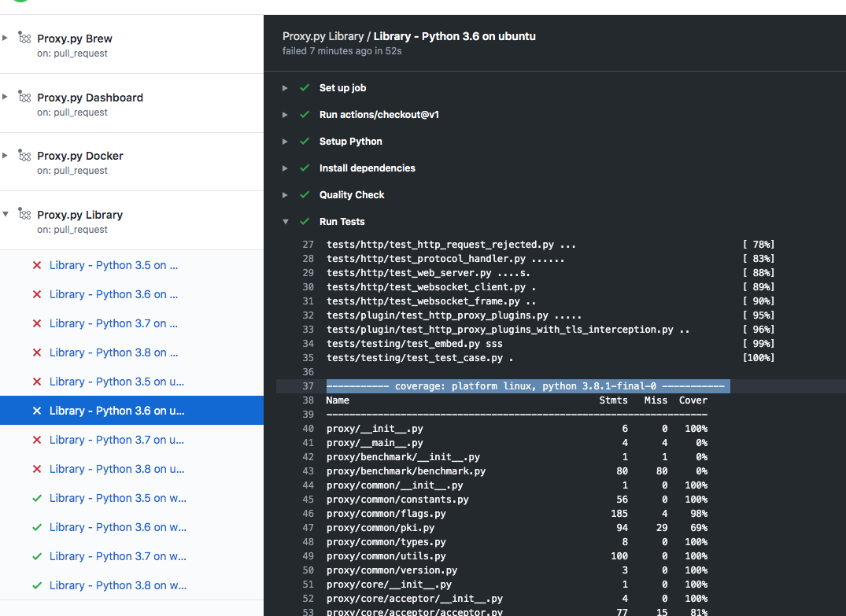The width and height of the screenshot is (846, 616).
Task: Click the Proxy.py Library workflow title
Action: [79, 215]
